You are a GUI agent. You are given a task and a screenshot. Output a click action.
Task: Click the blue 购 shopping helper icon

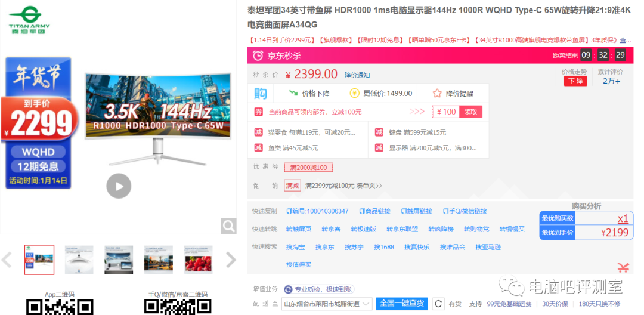coord(261,93)
